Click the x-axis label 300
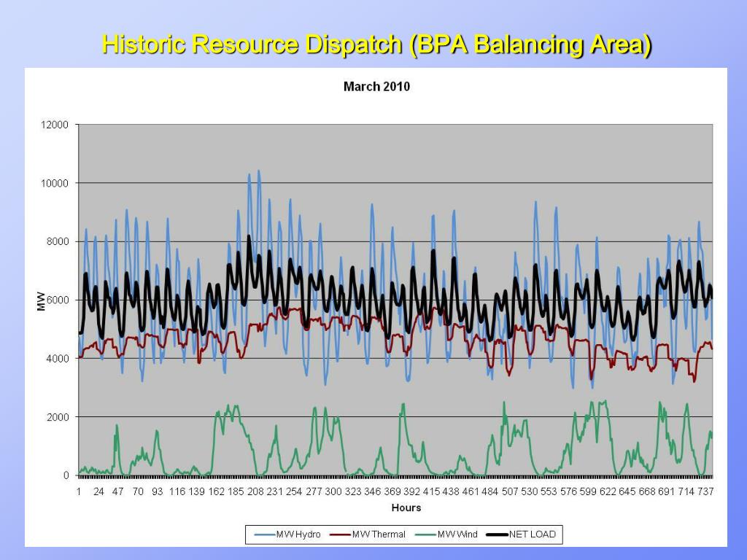Viewport: 747px width, 560px height. coord(333,491)
